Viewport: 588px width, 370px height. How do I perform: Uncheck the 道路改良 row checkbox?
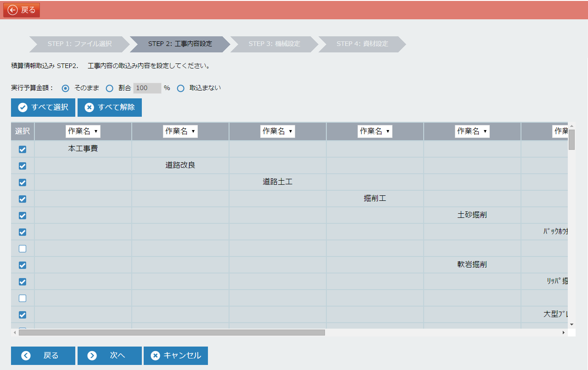tap(22, 166)
